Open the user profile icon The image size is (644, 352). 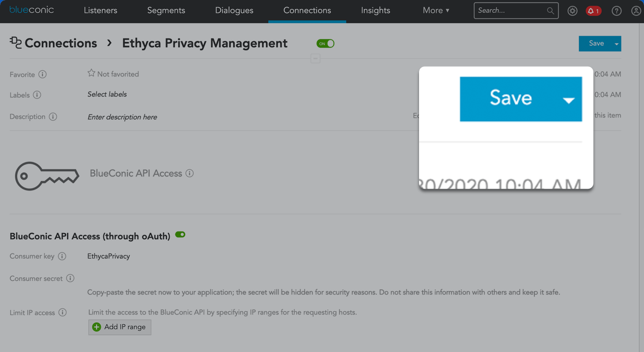coord(636,11)
